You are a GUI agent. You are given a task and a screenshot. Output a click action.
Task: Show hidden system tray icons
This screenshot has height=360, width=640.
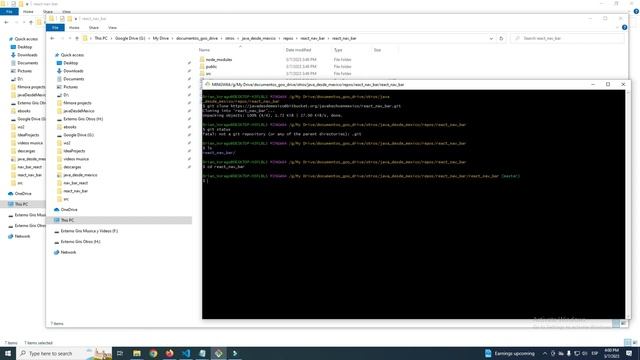[544, 353]
